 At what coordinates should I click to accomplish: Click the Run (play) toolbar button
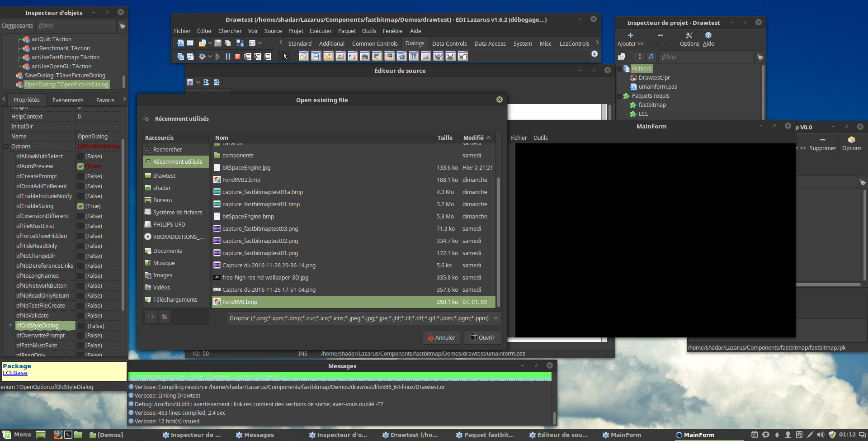point(217,57)
